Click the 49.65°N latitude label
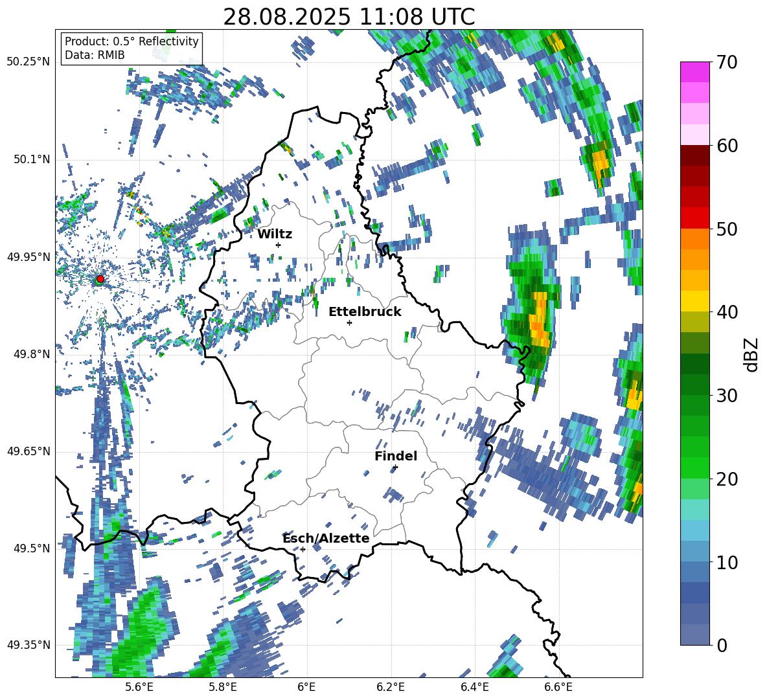The image size is (767, 700). pos(29,451)
